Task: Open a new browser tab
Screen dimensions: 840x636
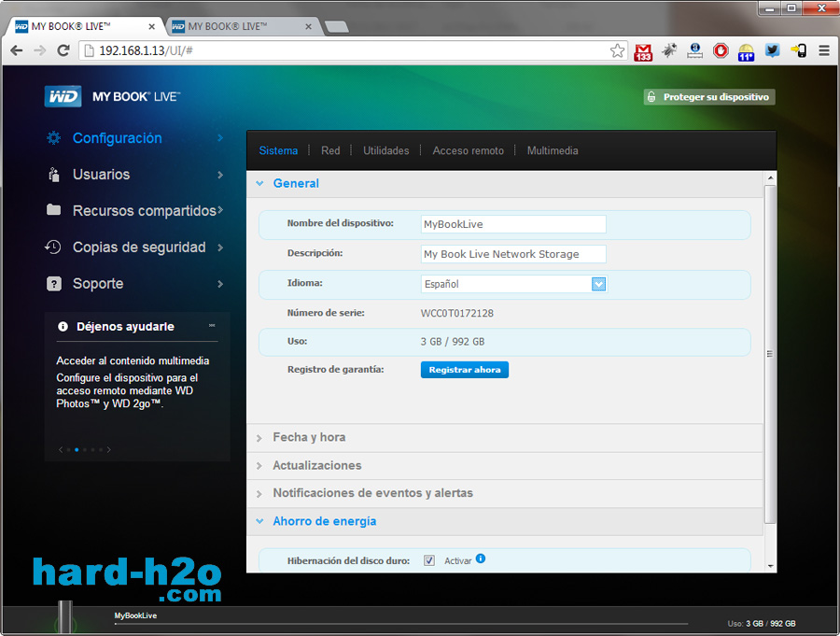Action: [336, 27]
